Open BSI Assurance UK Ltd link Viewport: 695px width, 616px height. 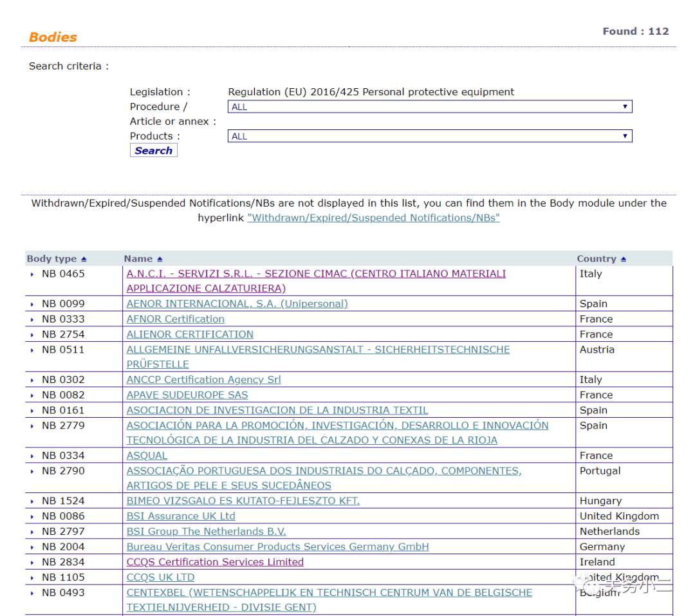click(x=181, y=516)
